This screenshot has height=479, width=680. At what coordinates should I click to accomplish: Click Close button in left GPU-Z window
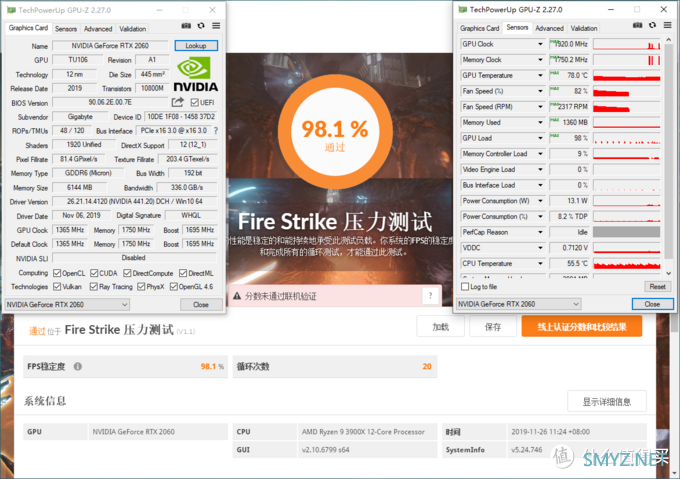pos(201,304)
